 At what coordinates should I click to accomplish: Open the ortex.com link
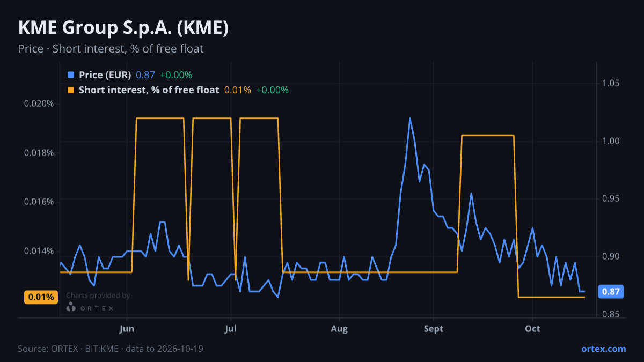point(603,349)
